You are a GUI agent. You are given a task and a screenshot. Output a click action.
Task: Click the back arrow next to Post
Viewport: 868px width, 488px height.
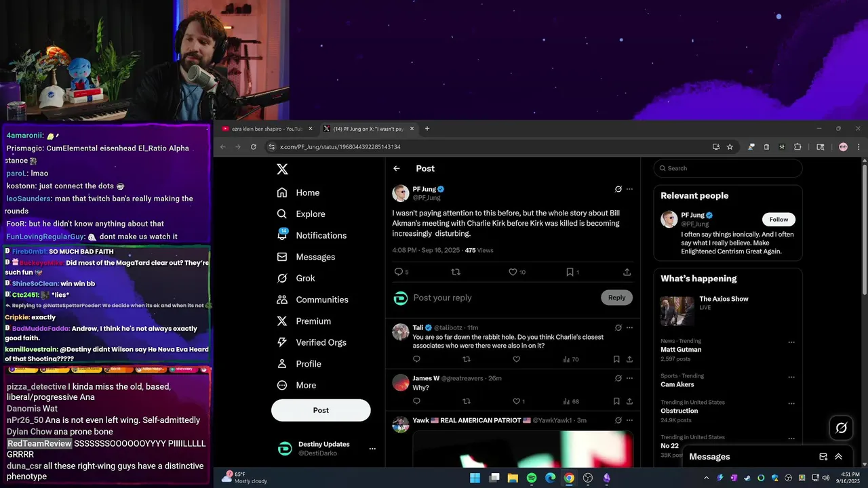pos(397,169)
